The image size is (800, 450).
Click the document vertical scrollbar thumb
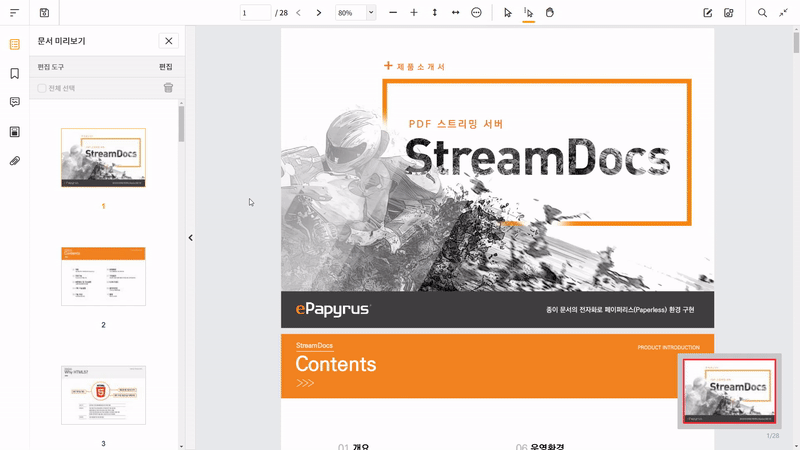(x=796, y=43)
